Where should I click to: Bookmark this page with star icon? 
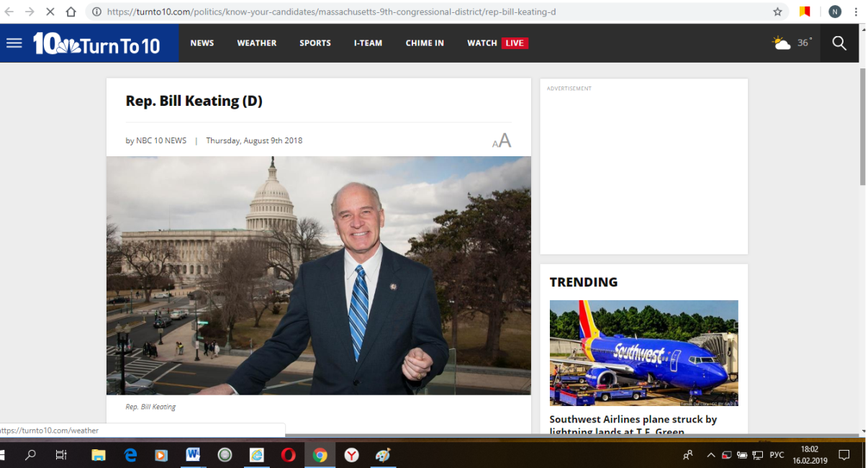(777, 12)
